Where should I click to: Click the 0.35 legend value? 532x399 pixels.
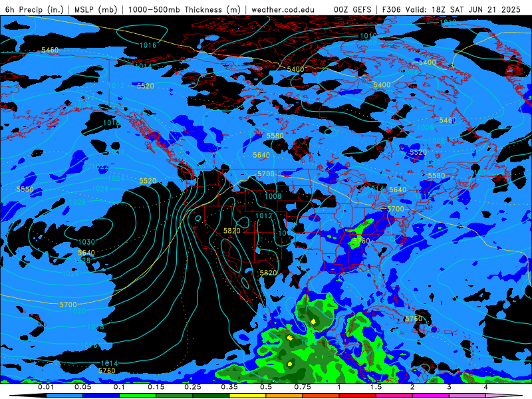(229, 387)
